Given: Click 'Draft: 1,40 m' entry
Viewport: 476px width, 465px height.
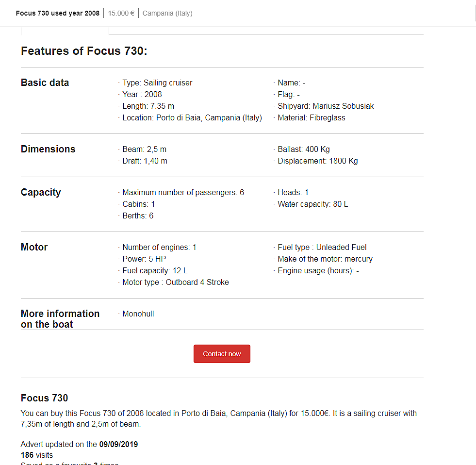Looking at the screenshot, I should point(145,161).
